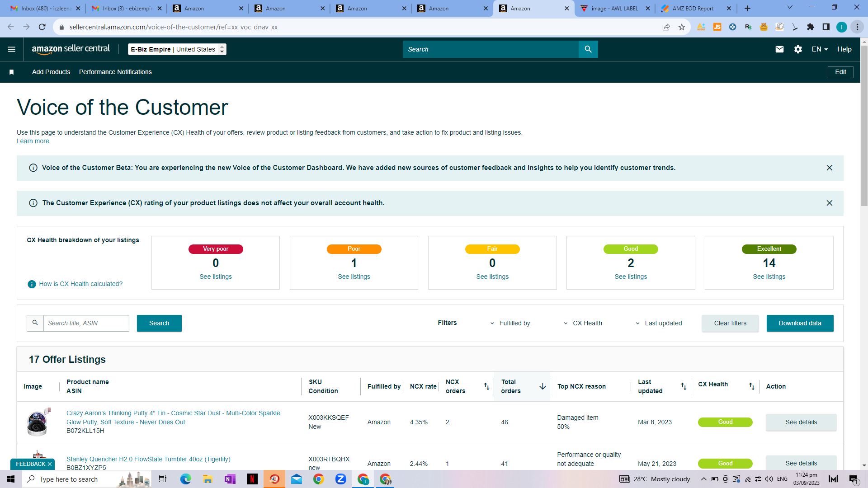The width and height of the screenshot is (868, 488).
Task: Open Zoom from the taskbar
Action: 341,479
